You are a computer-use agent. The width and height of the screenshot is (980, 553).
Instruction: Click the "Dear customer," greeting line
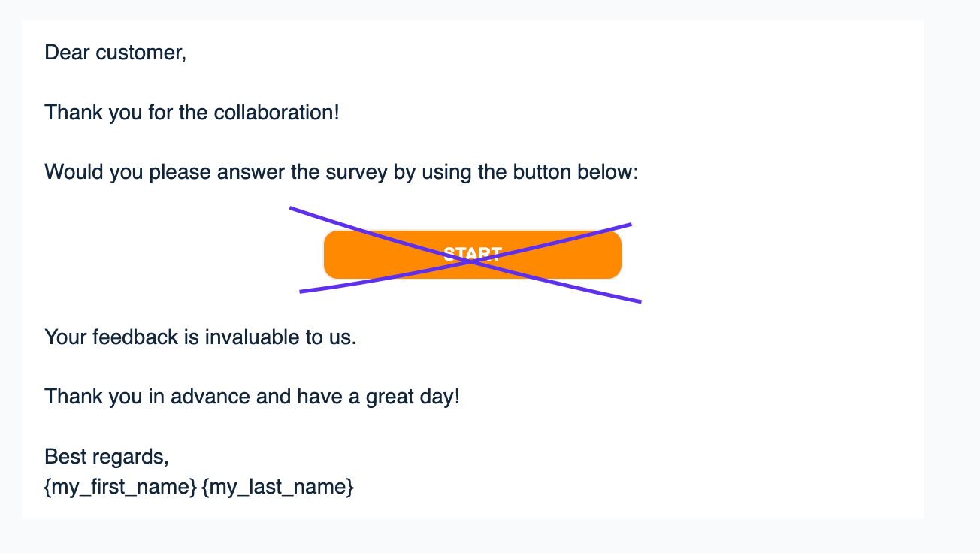click(115, 53)
